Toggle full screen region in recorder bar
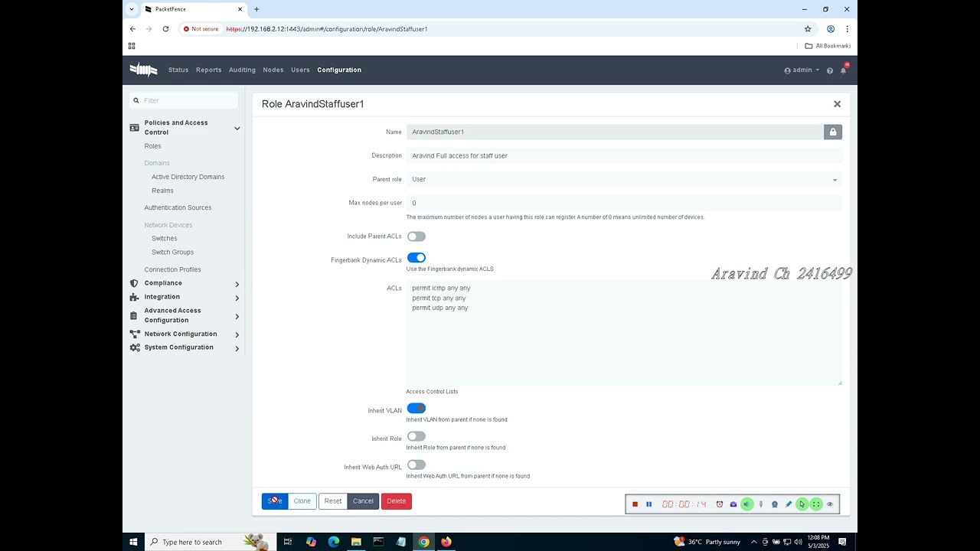 point(816,504)
